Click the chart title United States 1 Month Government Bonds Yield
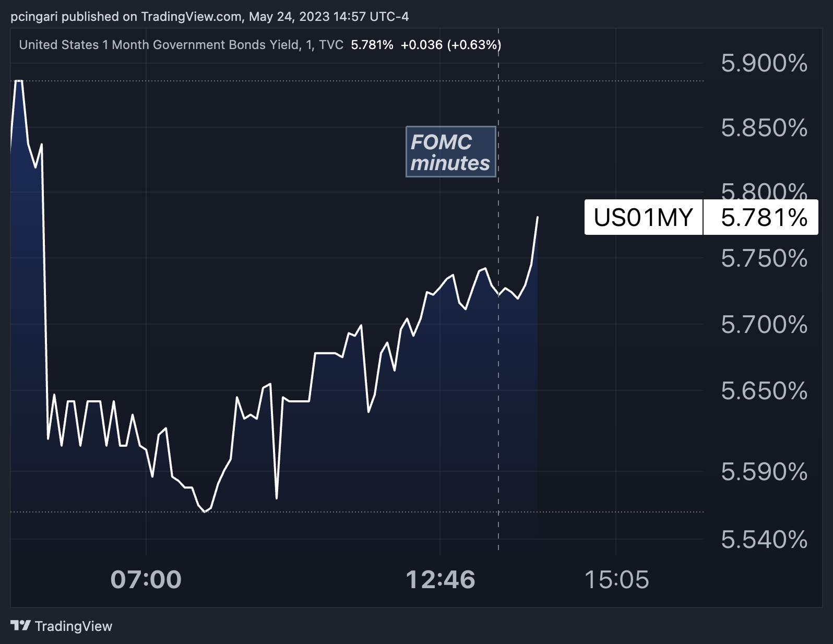This screenshot has width=833, height=644. tap(159, 45)
